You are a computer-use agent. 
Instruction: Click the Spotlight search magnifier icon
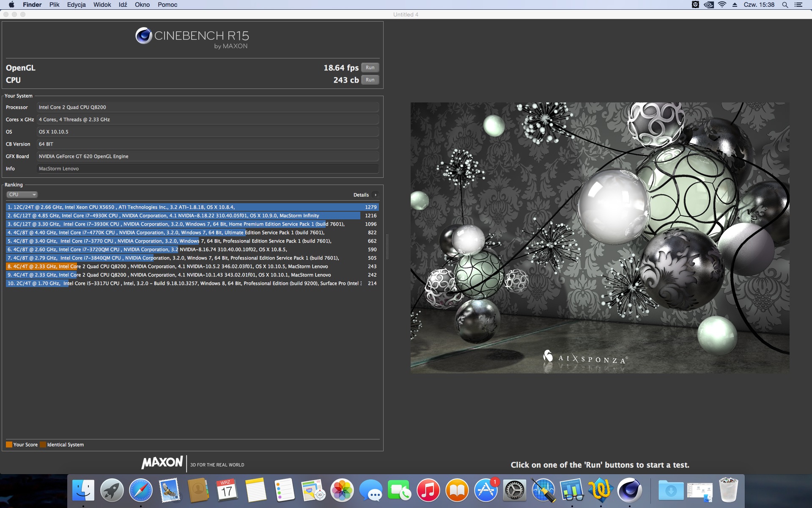pyautogui.click(x=785, y=5)
